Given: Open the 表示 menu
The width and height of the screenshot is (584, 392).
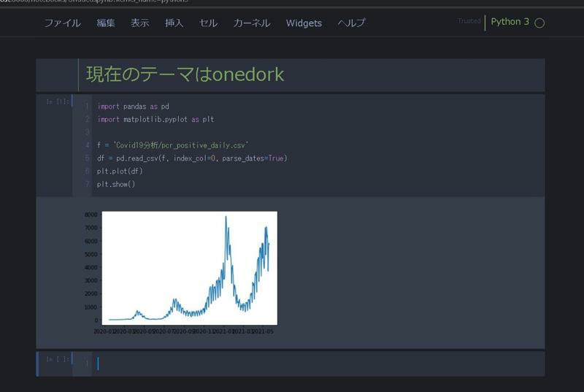Looking at the screenshot, I should point(139,23).
